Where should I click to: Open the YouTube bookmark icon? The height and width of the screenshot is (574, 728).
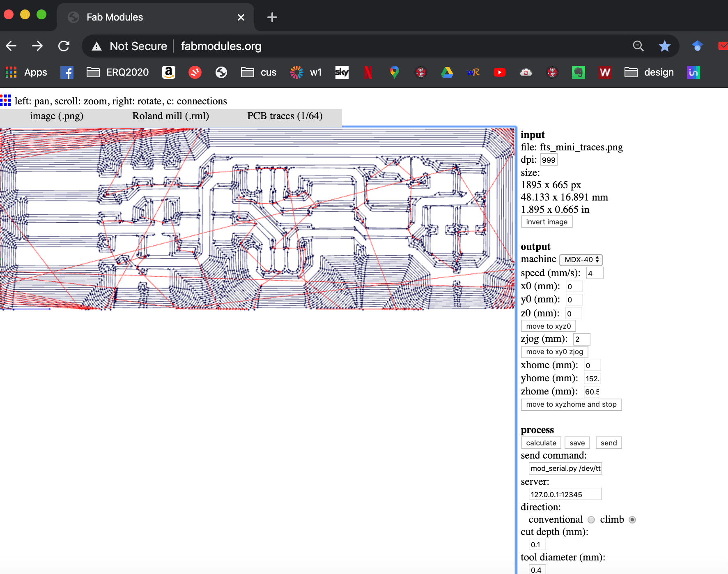coord(500,72)
